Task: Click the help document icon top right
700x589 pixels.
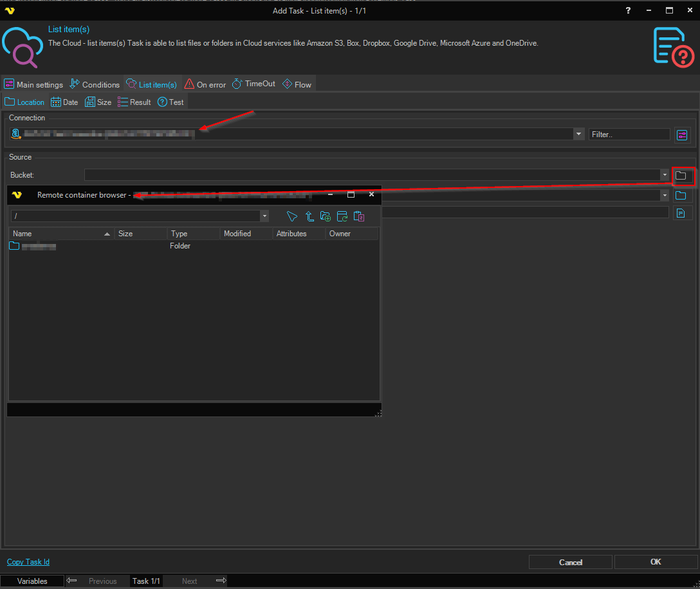Action: tap(673, 46)
